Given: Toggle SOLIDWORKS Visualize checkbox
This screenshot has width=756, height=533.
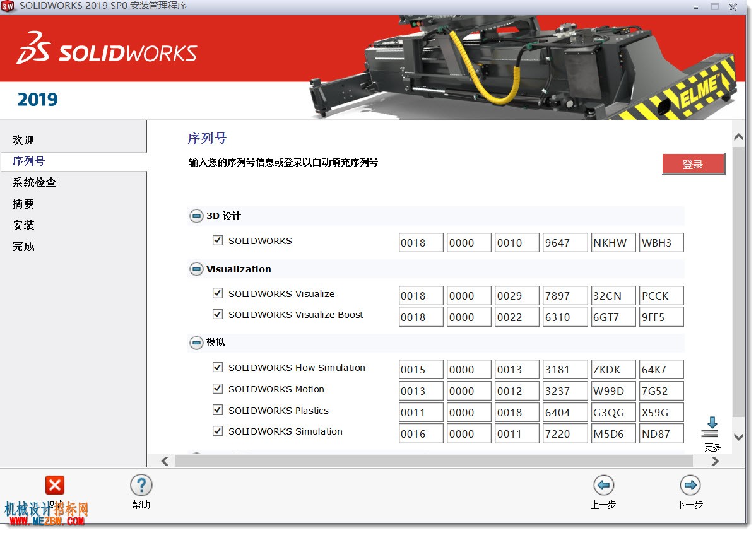Looking at the screenshot, I should click(x=218, y=293).
